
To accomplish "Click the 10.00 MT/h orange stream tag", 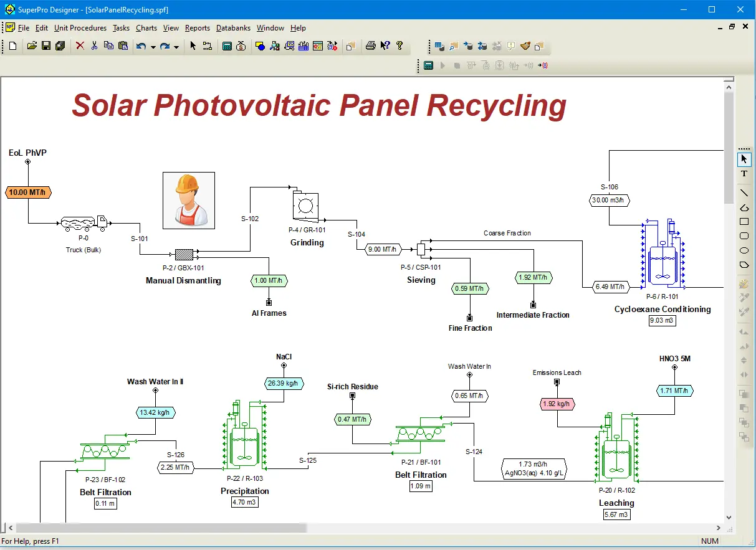I will [27, 192].
